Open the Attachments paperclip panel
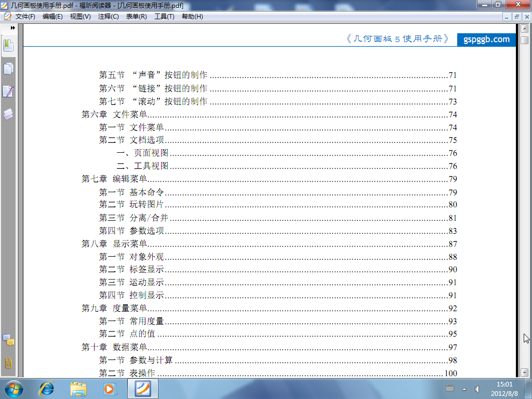 point(8,363)
